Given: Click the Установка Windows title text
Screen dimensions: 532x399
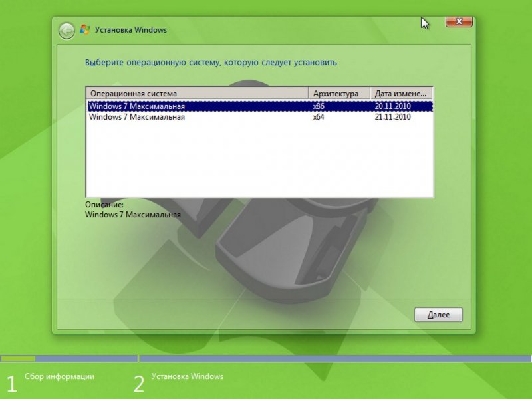Looking at the screenshot, I should (x=131, y=30).
